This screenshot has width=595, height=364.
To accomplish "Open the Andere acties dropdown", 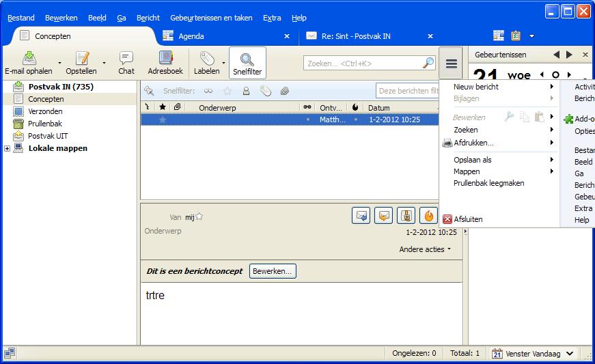I will coord(425,249).
